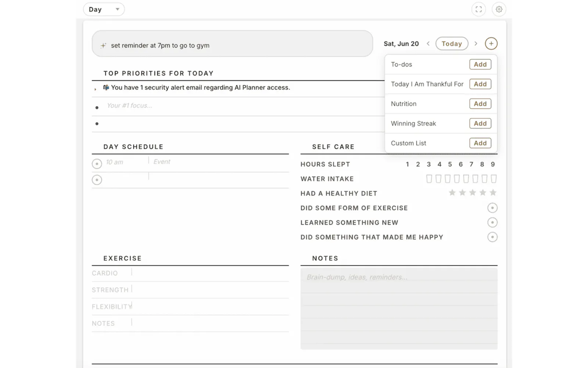
Task: Toggle Did Something That Made Me Happy
Action: [492, 237]
